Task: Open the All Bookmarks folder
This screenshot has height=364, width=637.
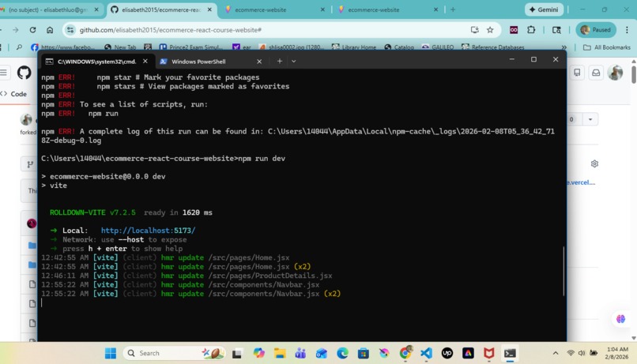Action: click(606, 47)
